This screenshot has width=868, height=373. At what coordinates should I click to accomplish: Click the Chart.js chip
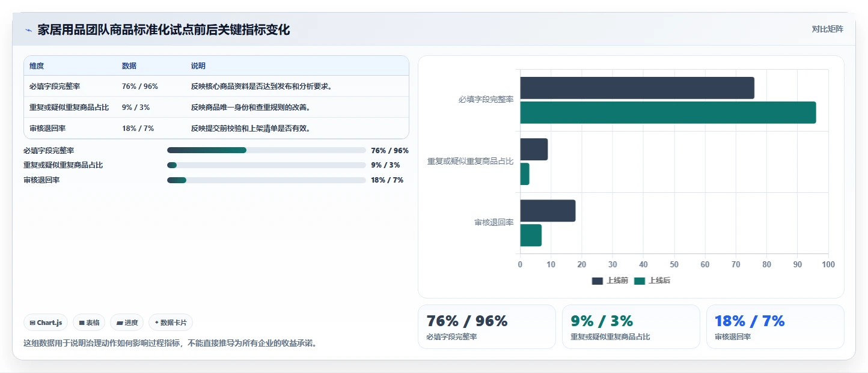pyautogui.click(x=46, y=323)
